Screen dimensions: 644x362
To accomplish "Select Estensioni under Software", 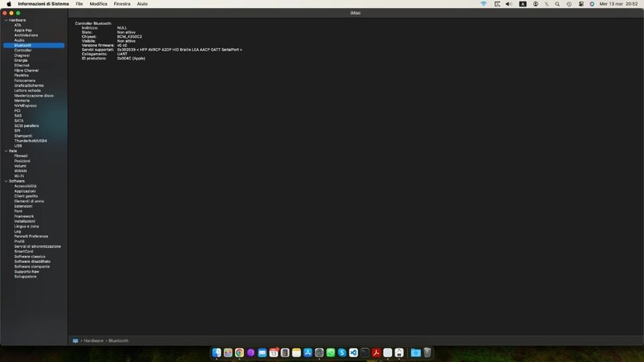I will point(23,206).
